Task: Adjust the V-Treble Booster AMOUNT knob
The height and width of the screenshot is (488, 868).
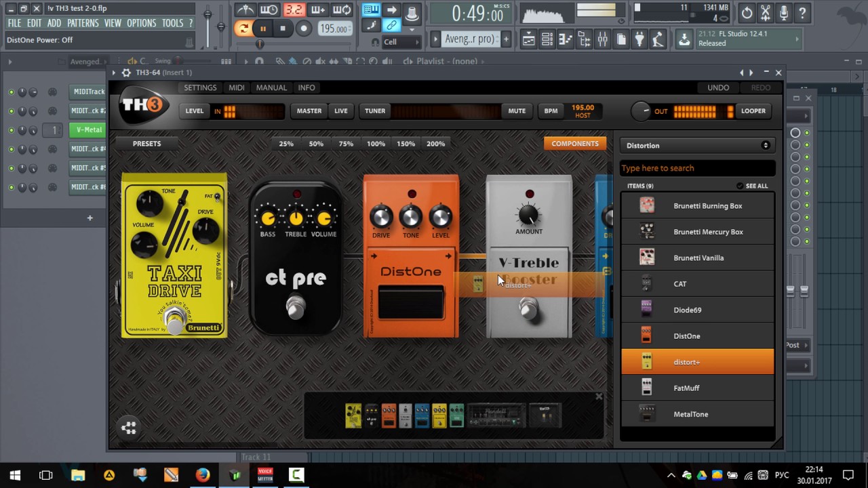Action: click(x=528, y=214)
